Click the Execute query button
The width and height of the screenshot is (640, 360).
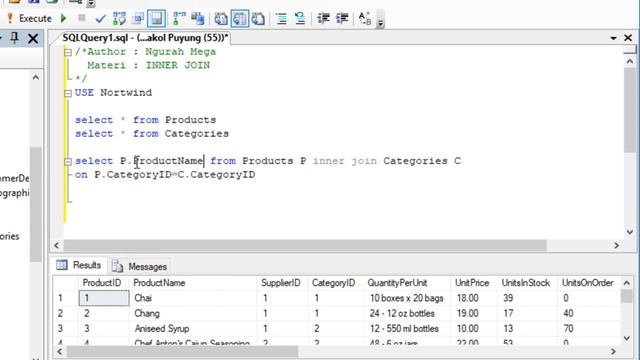click(x=29, y=18)
